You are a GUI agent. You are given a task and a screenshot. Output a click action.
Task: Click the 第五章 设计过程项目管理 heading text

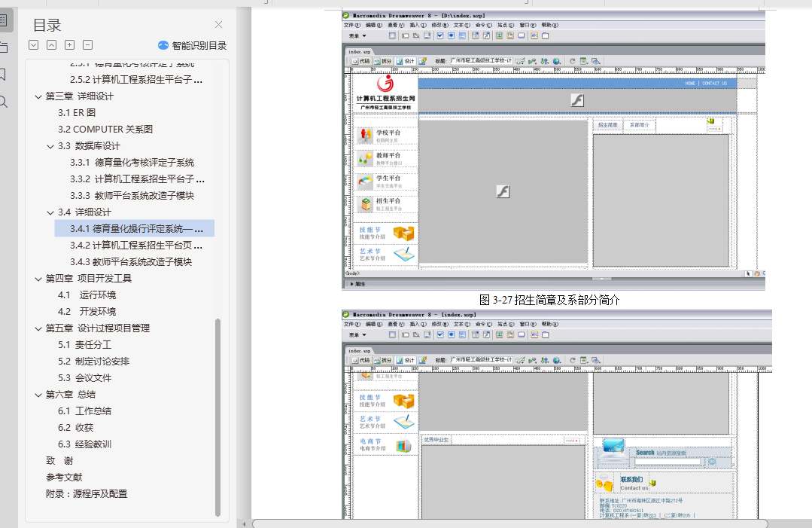click(98, 328)
